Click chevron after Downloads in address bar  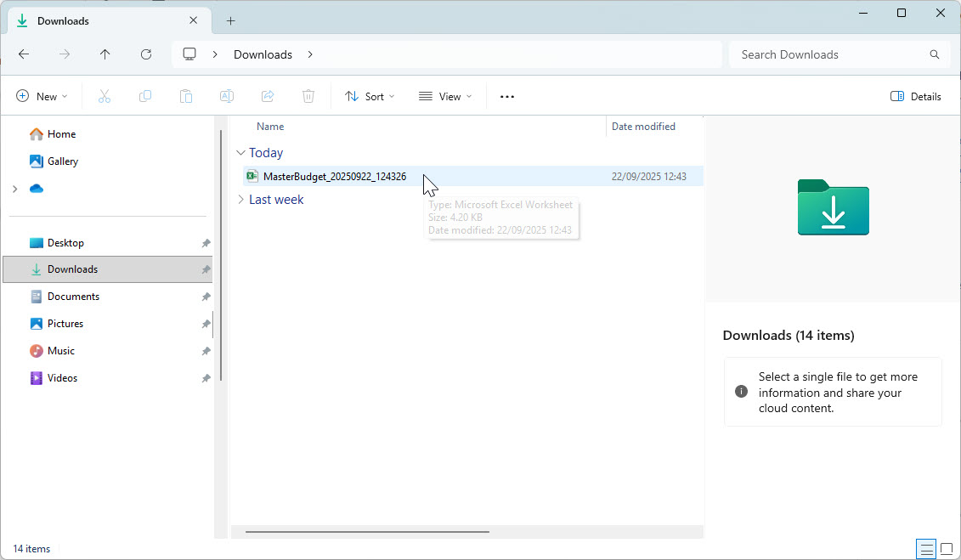tap(310, 54)
